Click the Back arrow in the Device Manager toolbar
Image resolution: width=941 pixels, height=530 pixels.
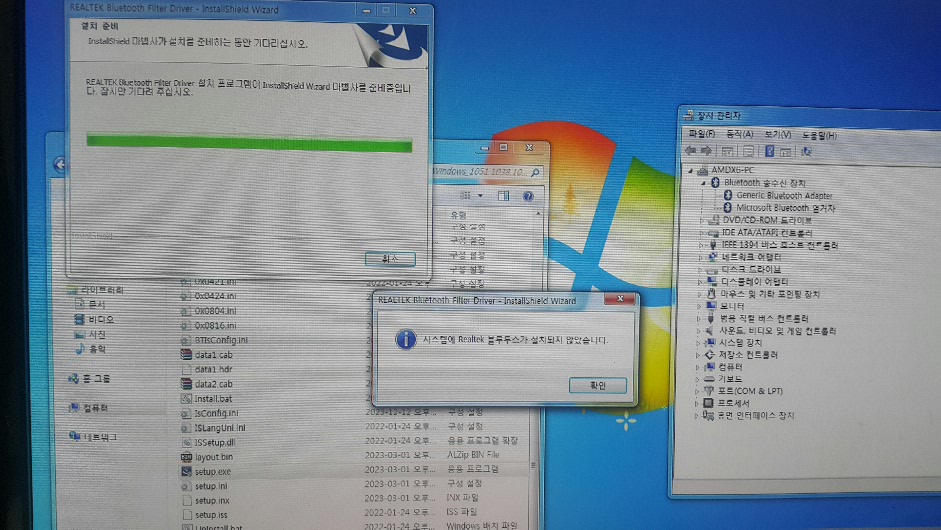coord(691,151)
